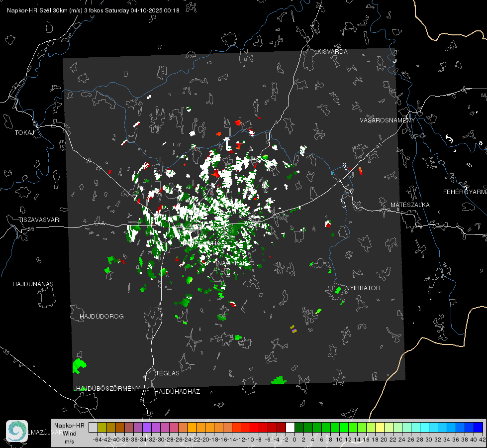487x448 pixels.
Task: Click the HAJDÚBÖSZÖRMÉNY label
Action: [108, 389]
